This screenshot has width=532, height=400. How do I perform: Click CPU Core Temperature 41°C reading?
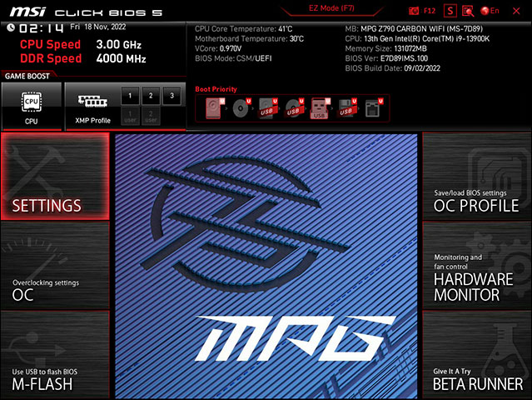(243, 29)
